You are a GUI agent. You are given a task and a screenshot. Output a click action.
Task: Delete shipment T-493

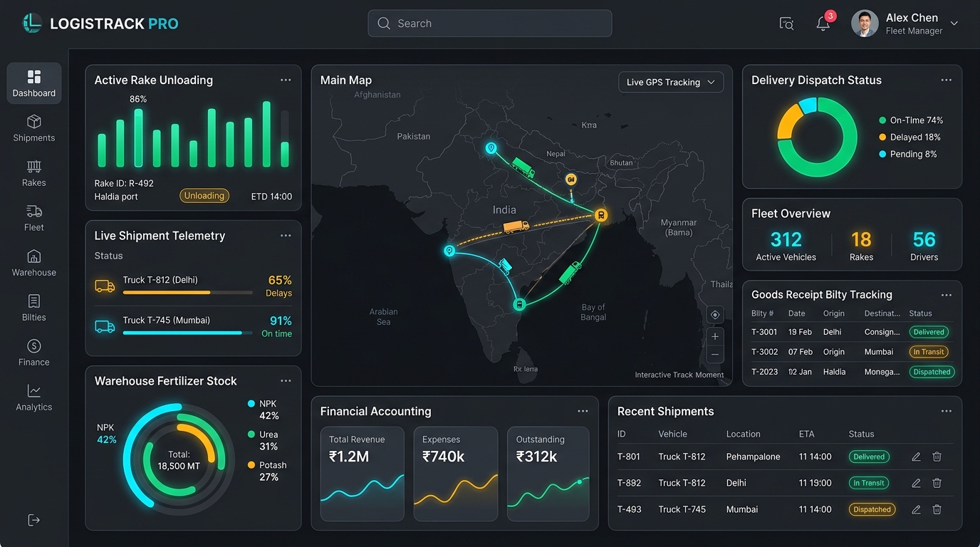(937, 509)
